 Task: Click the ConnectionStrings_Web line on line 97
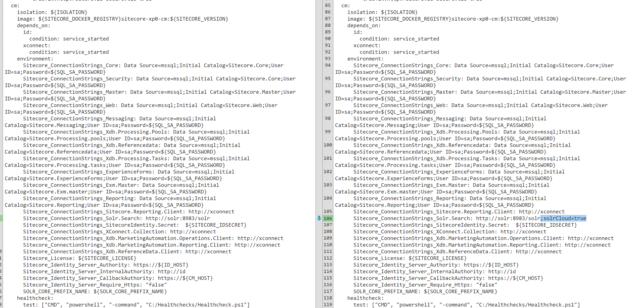[x=472, y=109]
